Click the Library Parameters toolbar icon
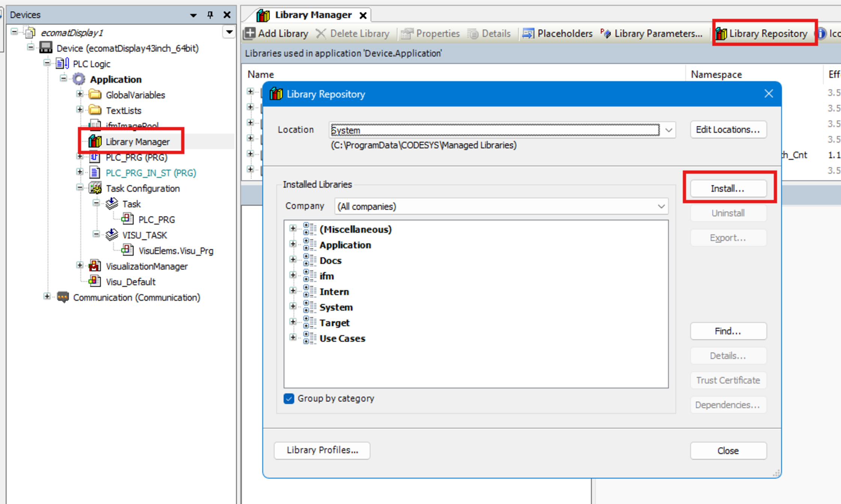 tap(606, 33)
